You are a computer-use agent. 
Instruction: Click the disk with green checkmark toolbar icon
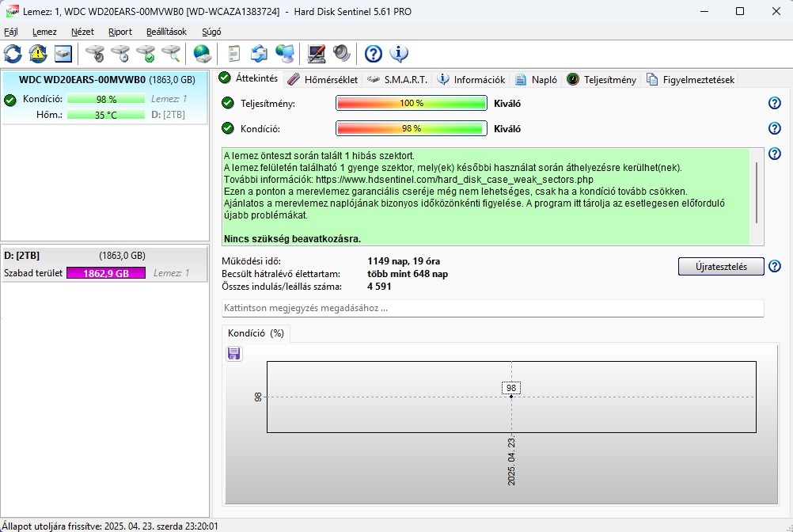(x=146, y=54)
